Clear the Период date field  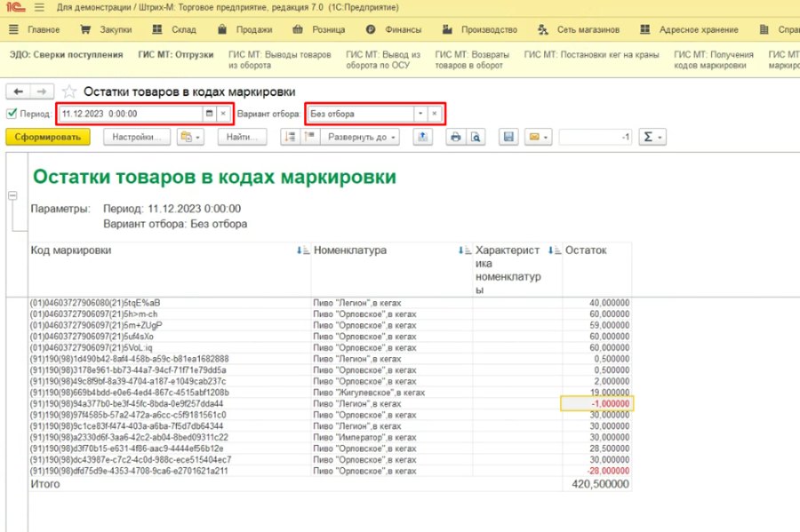(223, 114)
